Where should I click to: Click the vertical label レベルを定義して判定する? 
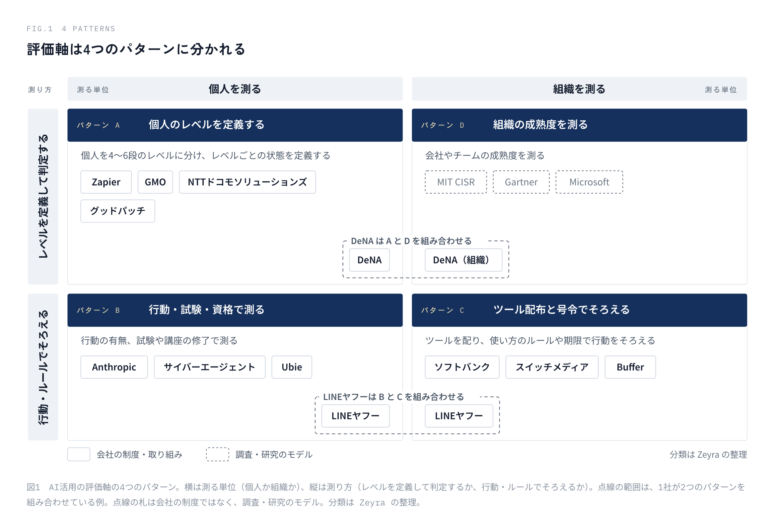coord(43,197)
